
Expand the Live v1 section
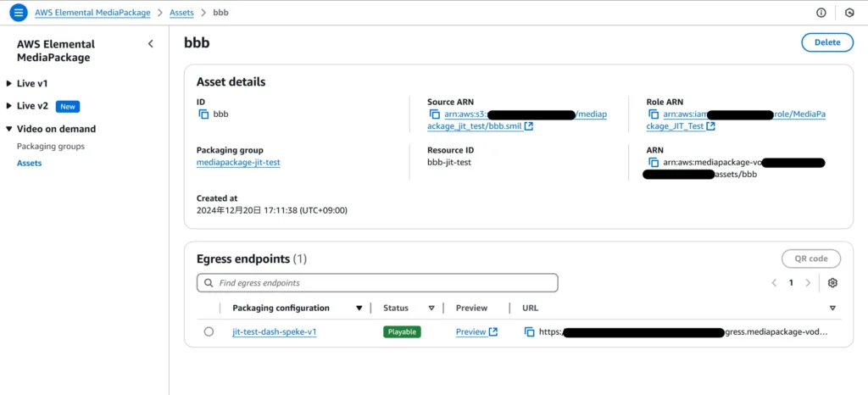(x=8, y=84)
